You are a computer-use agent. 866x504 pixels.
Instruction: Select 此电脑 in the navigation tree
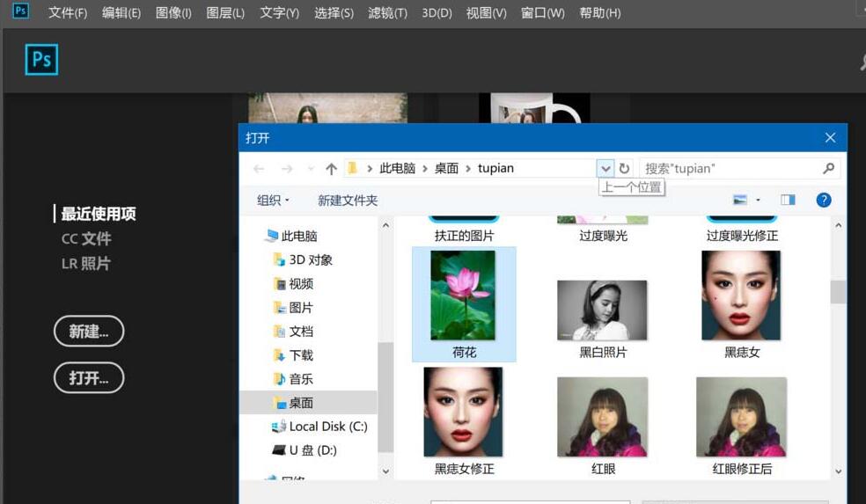click(x=299, y=236)
